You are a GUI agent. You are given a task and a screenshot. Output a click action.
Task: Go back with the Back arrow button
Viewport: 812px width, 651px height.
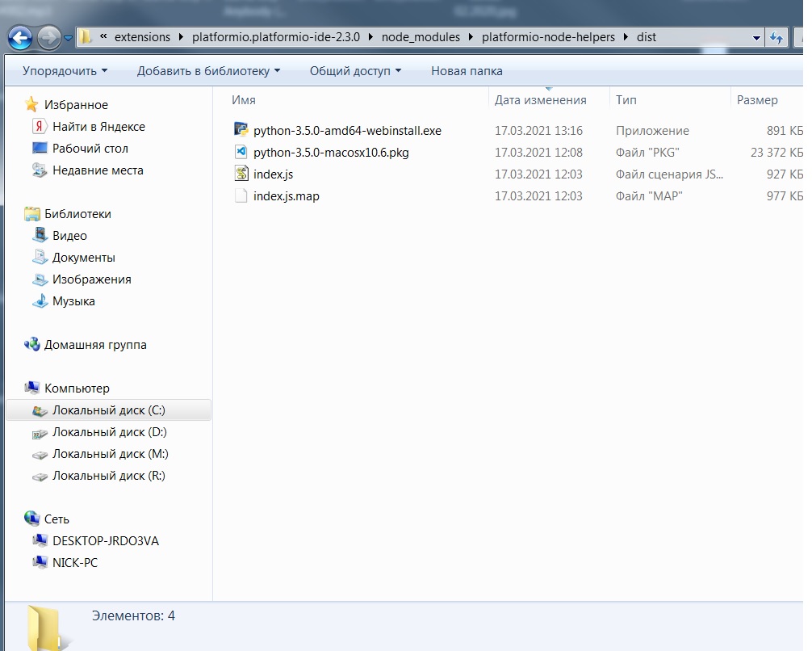click(20, 38)
